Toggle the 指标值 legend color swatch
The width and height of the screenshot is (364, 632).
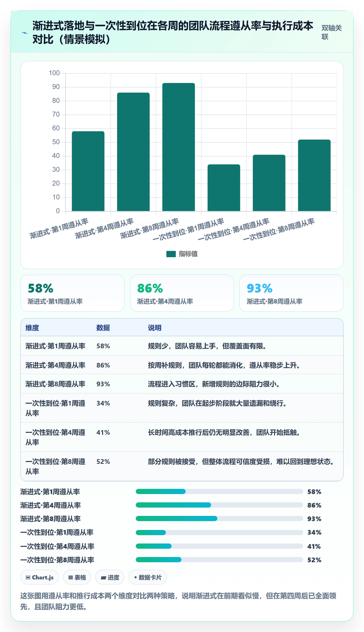pyautogui.click(x=171, y=254)
